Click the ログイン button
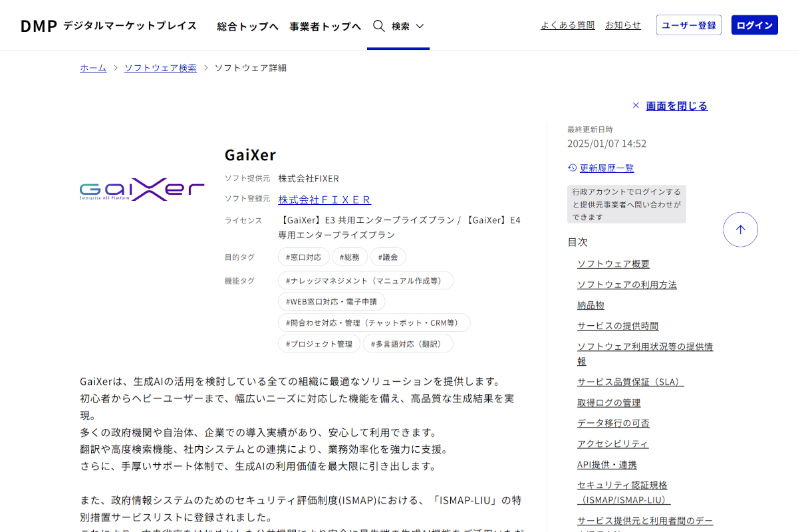798x532 pixels. (755, 25)
